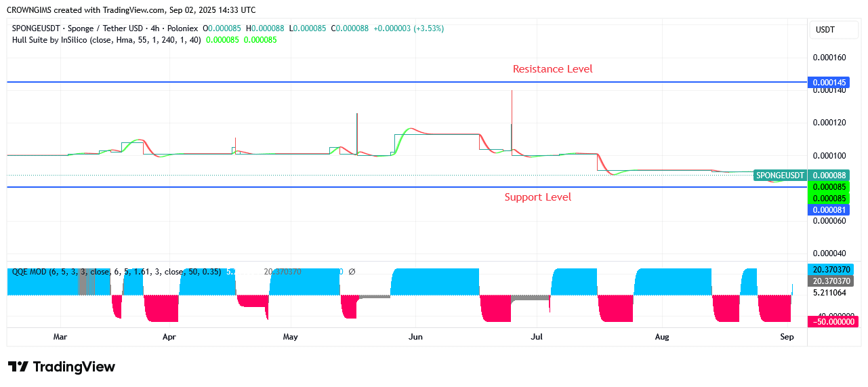Click the 0.000100 price axis value
This screenshot has height=387, width=868.
click(x=829, y=156)
